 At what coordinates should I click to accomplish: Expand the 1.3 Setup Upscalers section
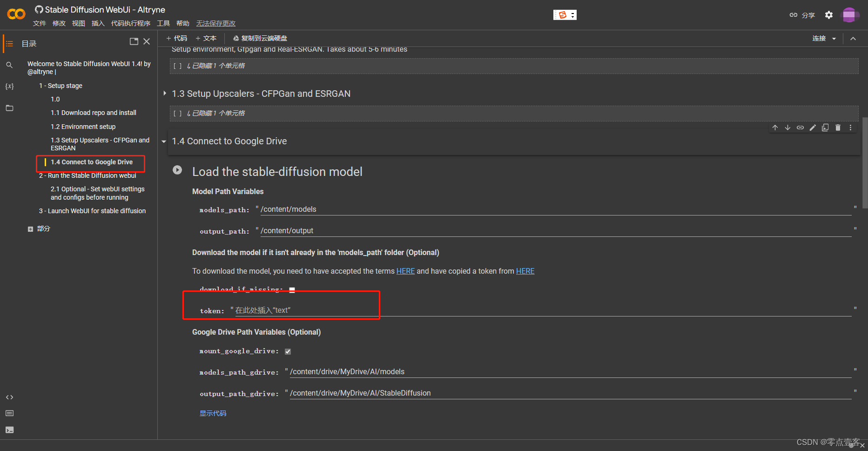(164, 93)
